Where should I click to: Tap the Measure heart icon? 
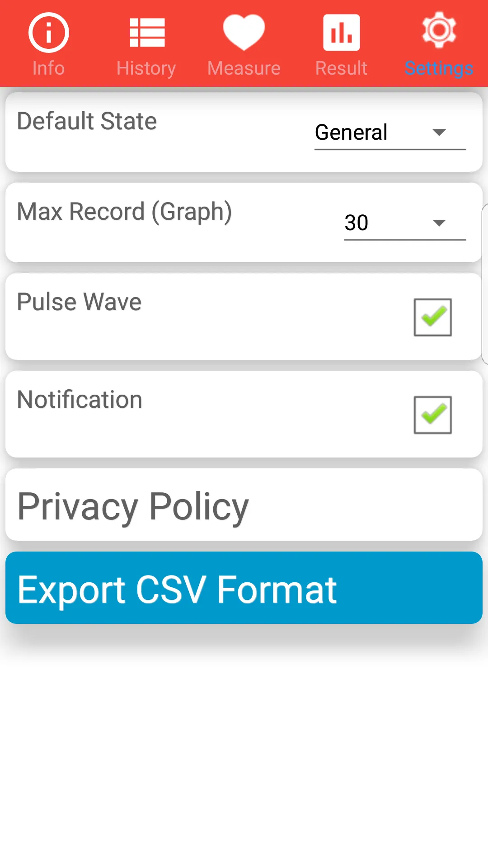point(244,32)
